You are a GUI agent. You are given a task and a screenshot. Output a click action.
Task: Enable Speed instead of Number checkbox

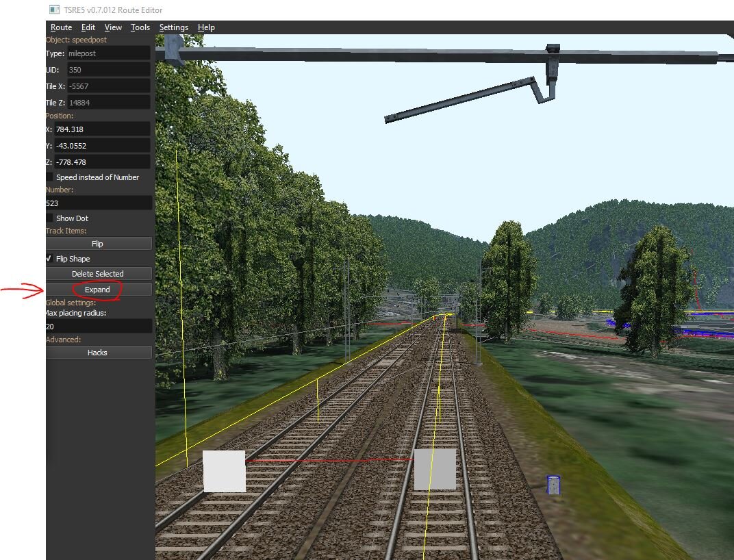(x=49, y=177)
